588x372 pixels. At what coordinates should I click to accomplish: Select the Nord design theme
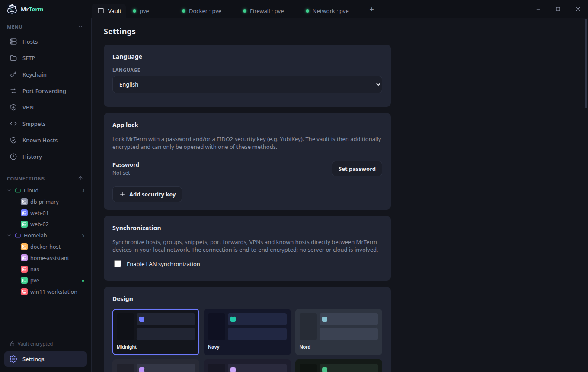tap(339, 332)
